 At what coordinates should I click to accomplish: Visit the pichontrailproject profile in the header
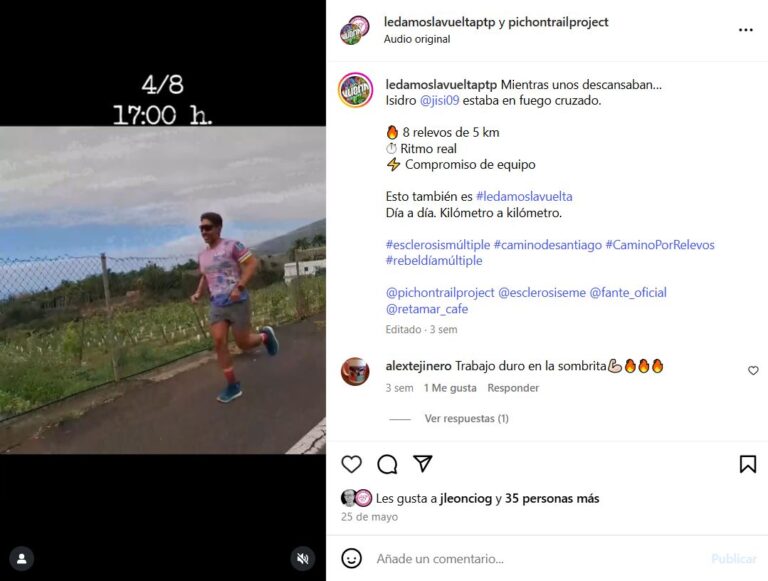[x=558, y=22]
